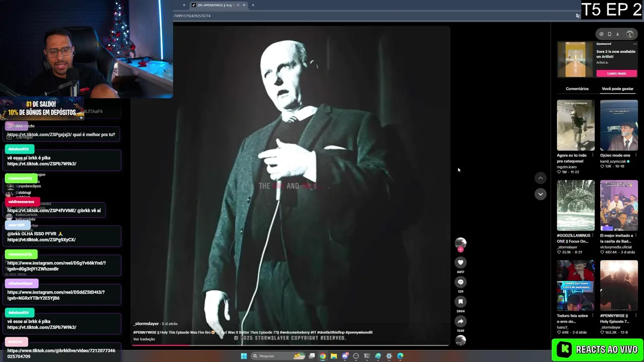Open the 'Toduro fala sobre o erro' thumbnail
Screen dimensions: 644x362
pos(576,286)
